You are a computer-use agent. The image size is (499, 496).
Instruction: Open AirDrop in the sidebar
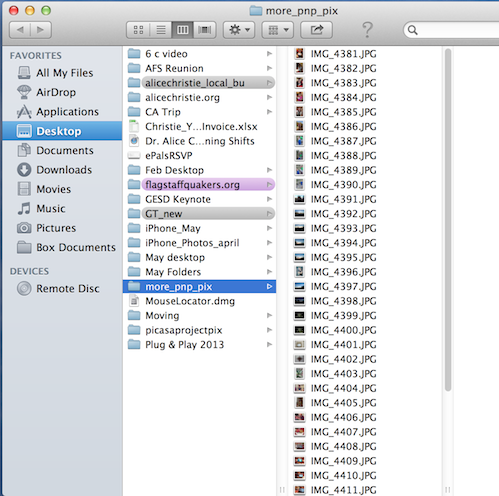62,92
